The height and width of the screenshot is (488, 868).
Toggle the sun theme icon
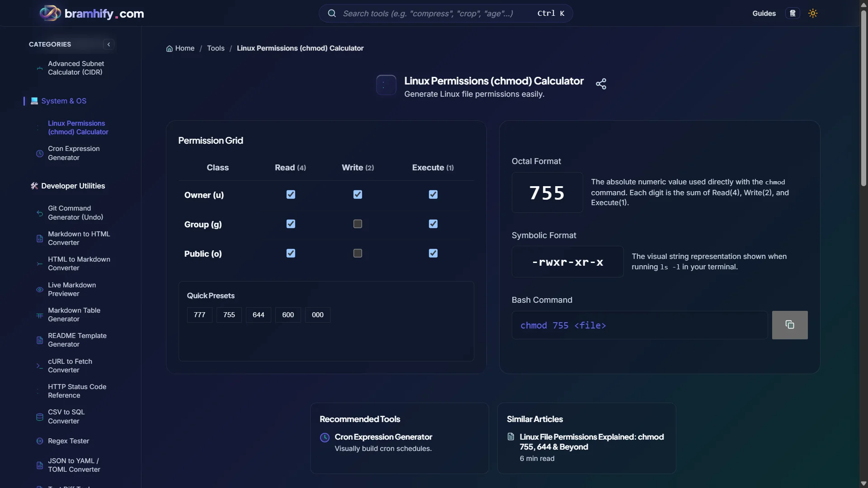point(813,13)
